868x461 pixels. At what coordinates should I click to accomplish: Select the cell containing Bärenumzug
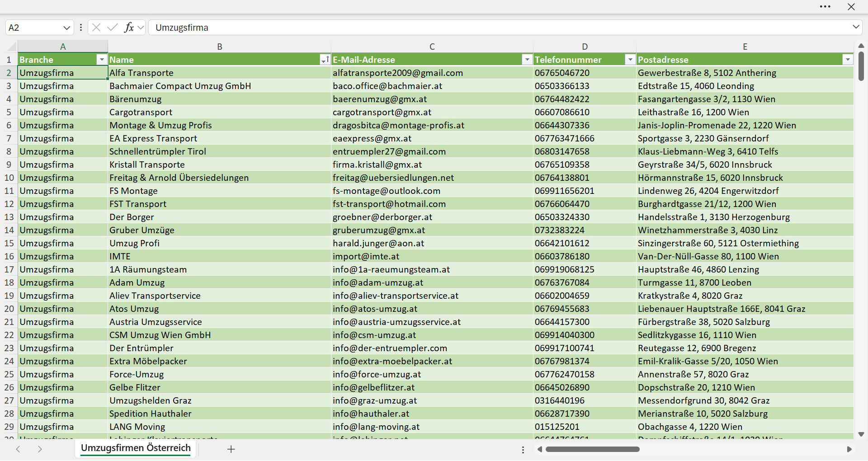pyautogui.click(x=219, y=99)
